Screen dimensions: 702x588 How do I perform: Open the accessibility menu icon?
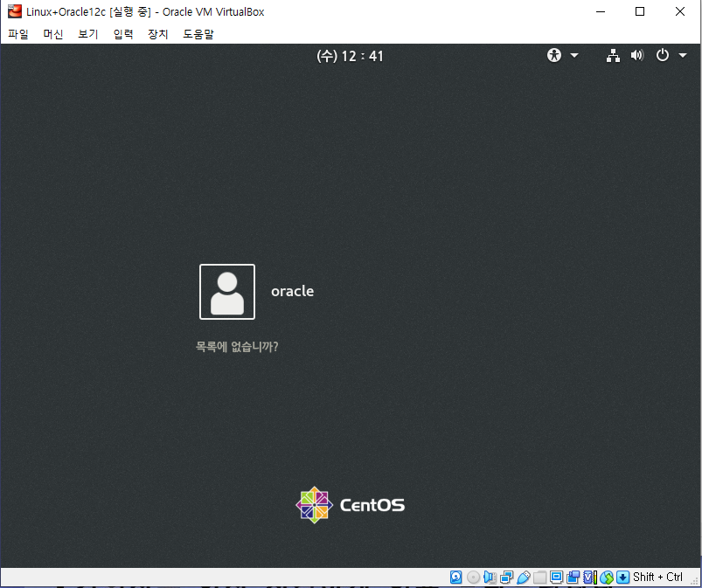553,56
